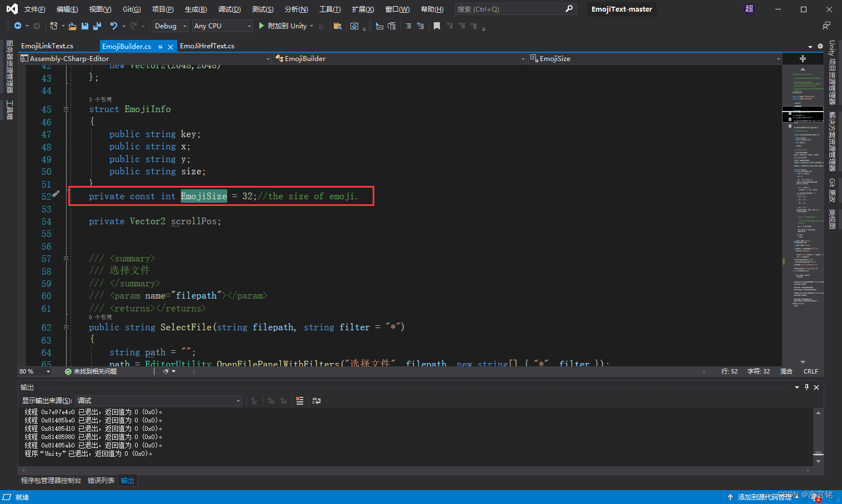Open the Assembly-CSharp-Editor project dropdown
Image resolution: width=842 pixels, height=504 pixels.
click(x=146, y=59)
